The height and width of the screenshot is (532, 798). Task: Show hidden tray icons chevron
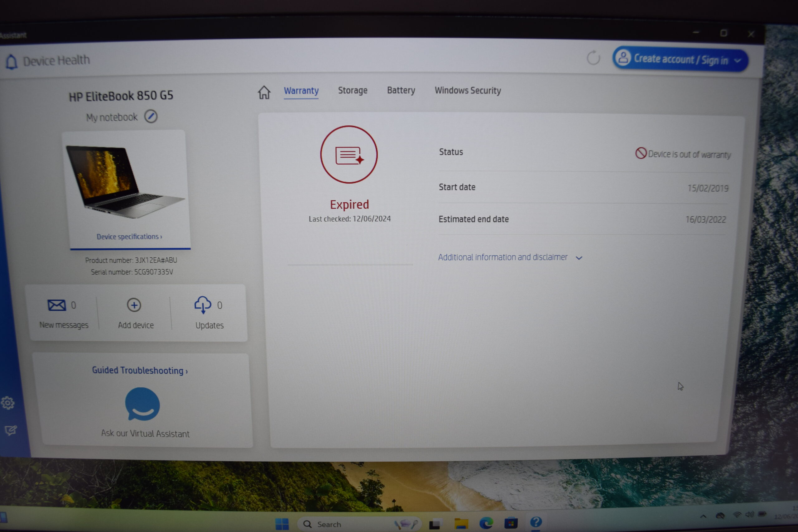click(x=703, y=516)
